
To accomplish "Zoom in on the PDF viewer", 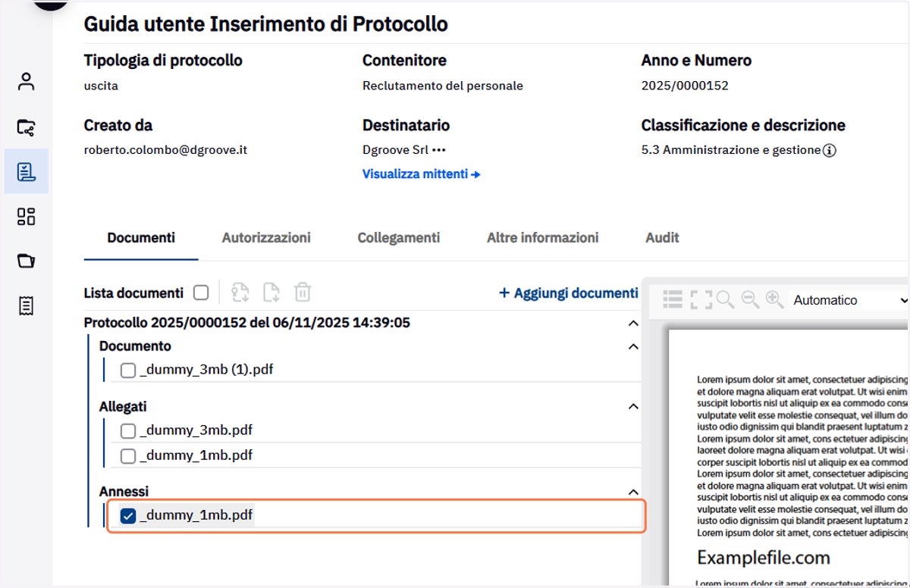I will point(774,300).
